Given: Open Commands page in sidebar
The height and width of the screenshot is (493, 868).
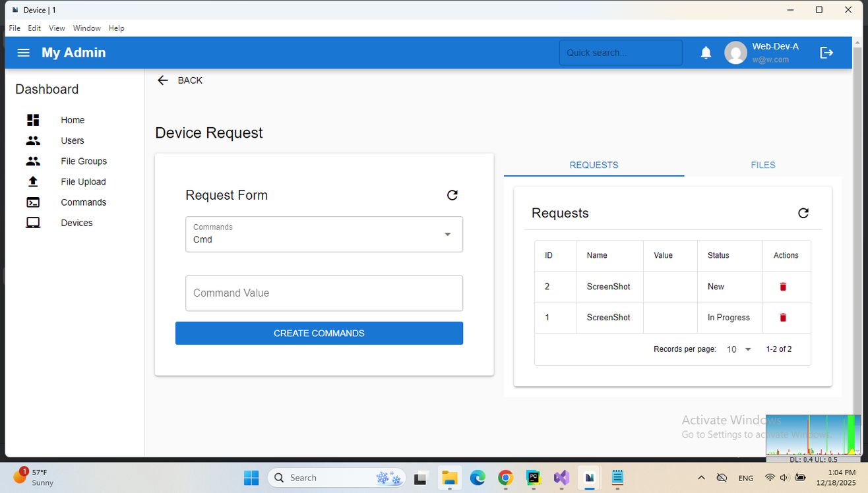Looking at the screenshot, I should pyautogui.click(x=83, y=202).
